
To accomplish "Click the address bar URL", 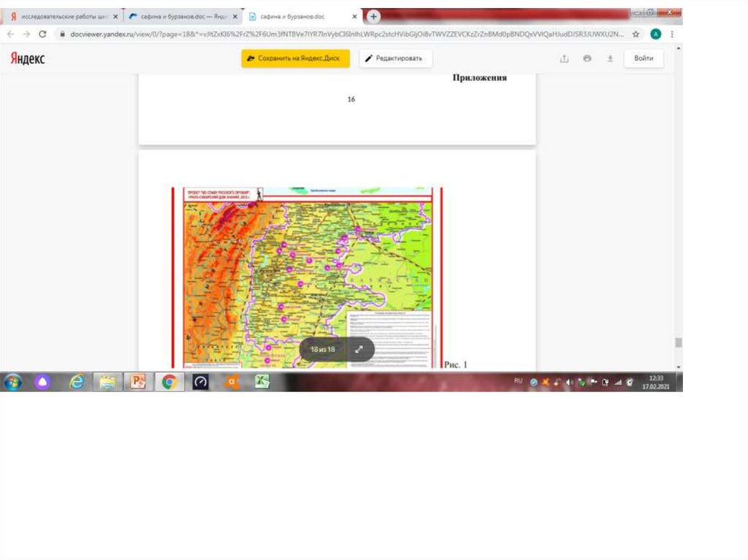I will tap(343, 34).
